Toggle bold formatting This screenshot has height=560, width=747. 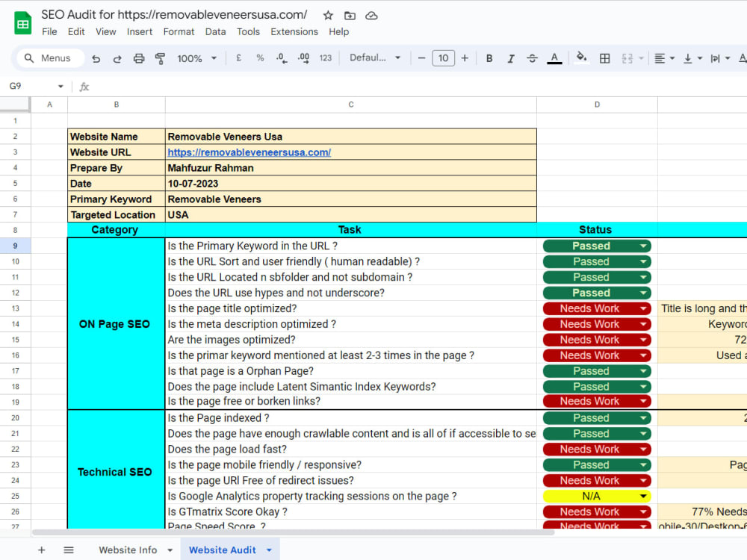click(x=489, y=58)
